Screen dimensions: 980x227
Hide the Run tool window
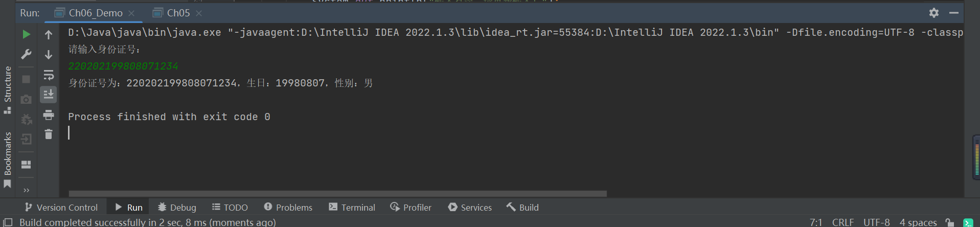(x=953, y=13)
